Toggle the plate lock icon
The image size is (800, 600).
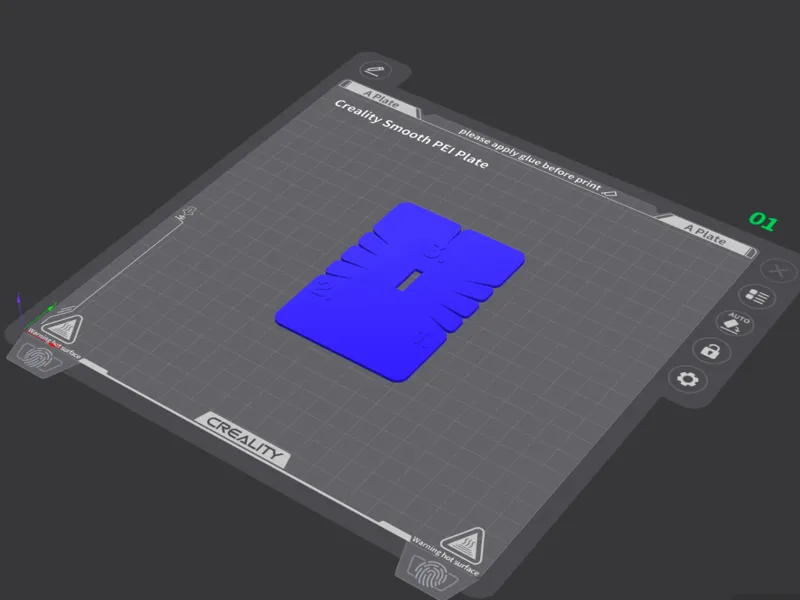point(711,351)
